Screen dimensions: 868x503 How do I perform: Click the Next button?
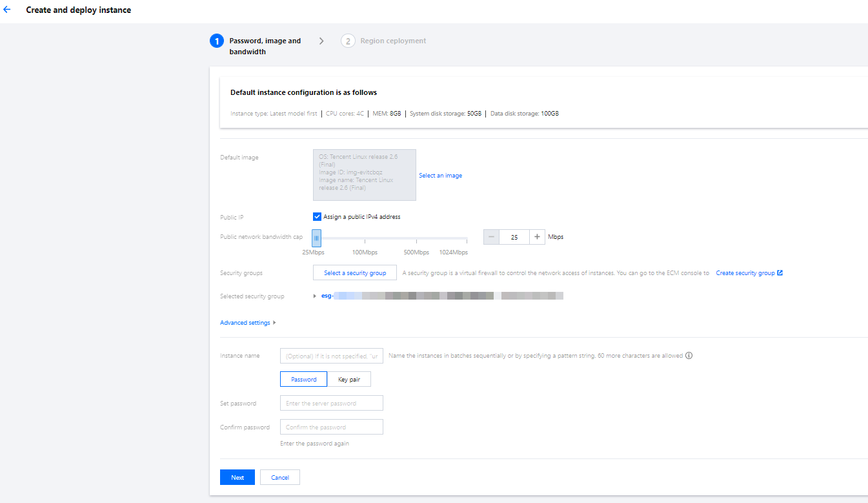pyautogui.click(x=237, y=477)
